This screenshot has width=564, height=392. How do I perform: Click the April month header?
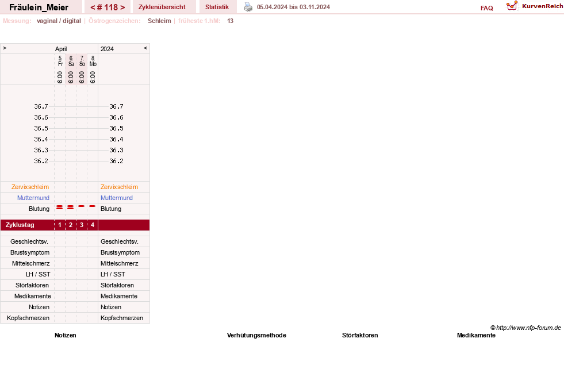pos(61,49)
